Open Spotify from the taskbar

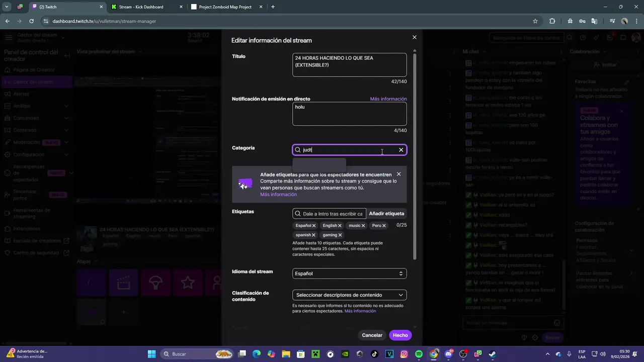tap(419, 354)
